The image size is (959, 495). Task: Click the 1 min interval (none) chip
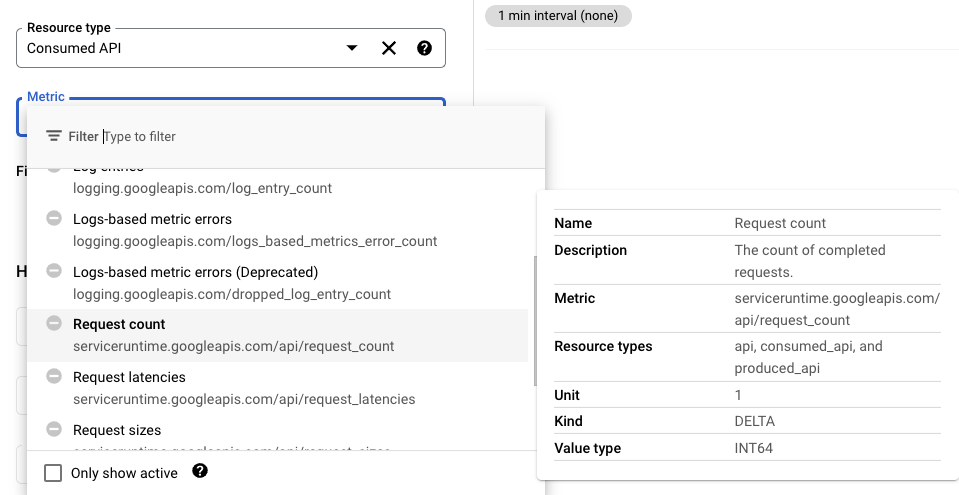[558, 16]
